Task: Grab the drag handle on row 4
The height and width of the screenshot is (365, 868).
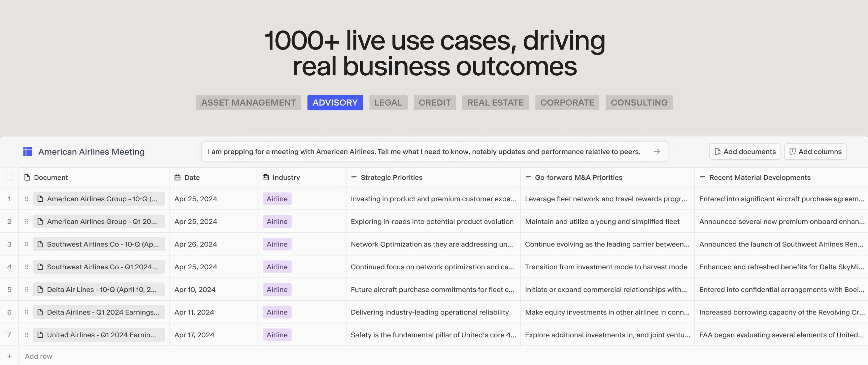Action: [26, 266]
